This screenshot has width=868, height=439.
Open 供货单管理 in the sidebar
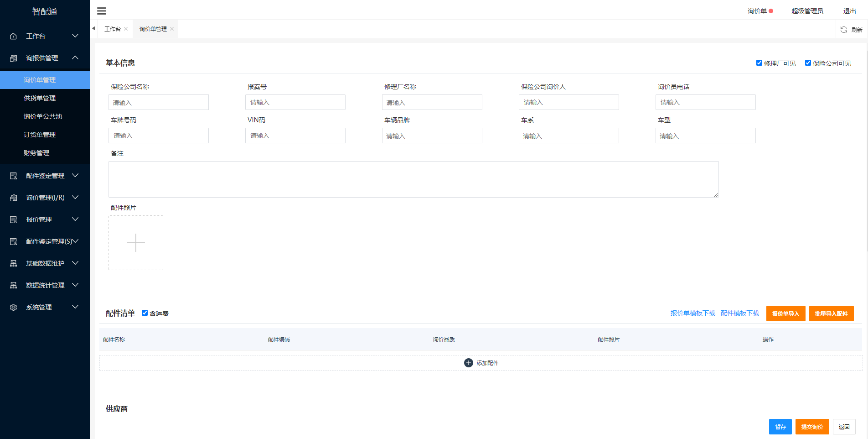click(x=45, y=98)
